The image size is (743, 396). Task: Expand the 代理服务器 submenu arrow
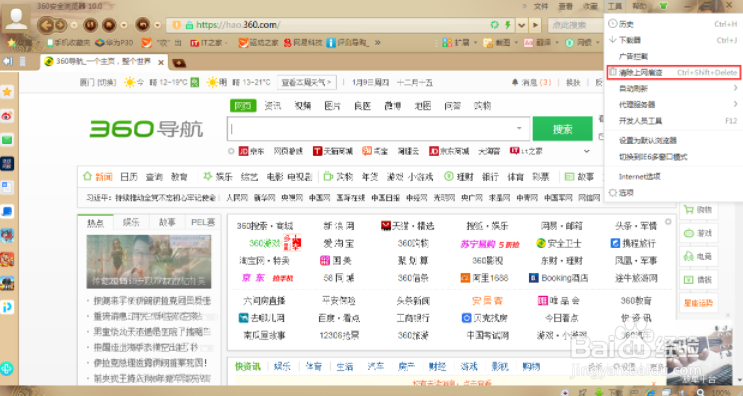coord(735,104)
